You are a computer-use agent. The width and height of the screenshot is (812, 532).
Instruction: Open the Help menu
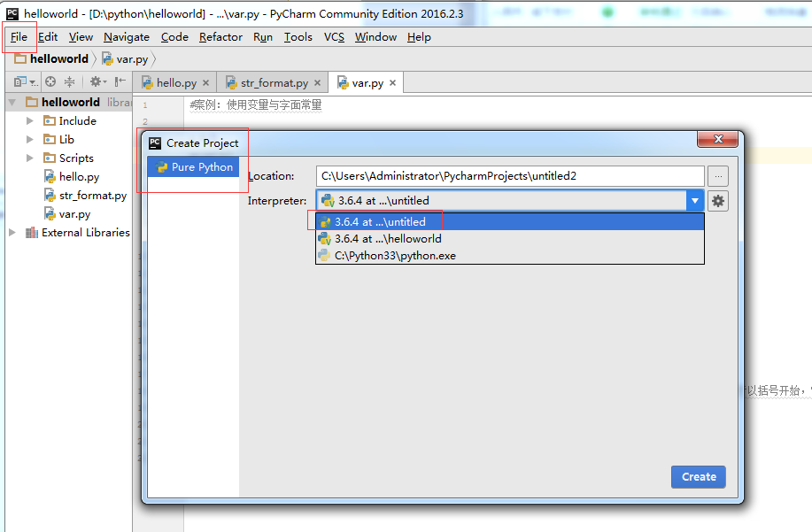pyautogui.click(x=419, y=37)
